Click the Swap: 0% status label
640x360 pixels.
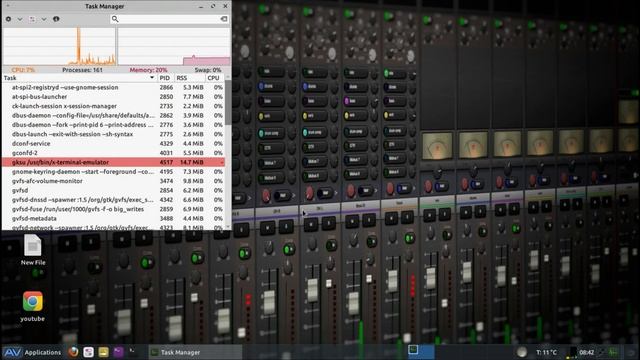208,70
